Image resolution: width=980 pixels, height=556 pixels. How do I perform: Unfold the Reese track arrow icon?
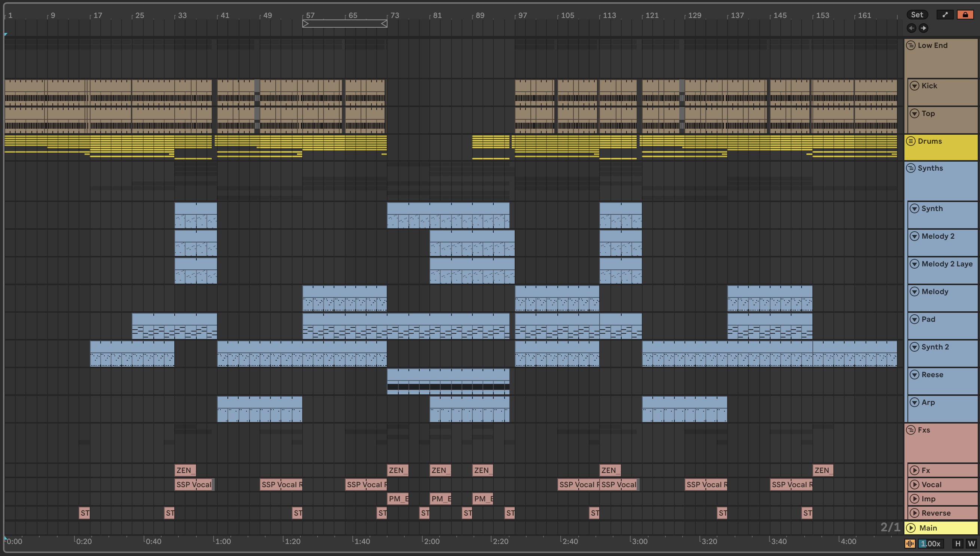914,375
